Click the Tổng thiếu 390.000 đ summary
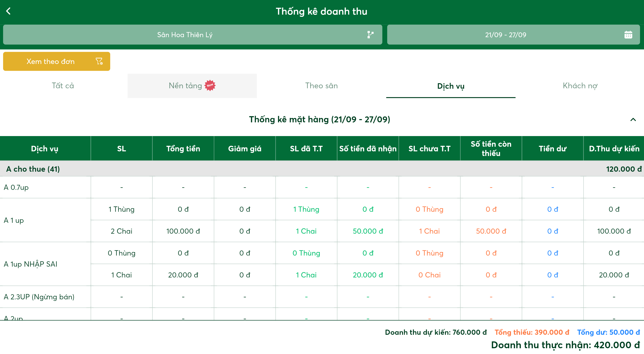Viewport: 644px width, 354px height. point(532,332)
